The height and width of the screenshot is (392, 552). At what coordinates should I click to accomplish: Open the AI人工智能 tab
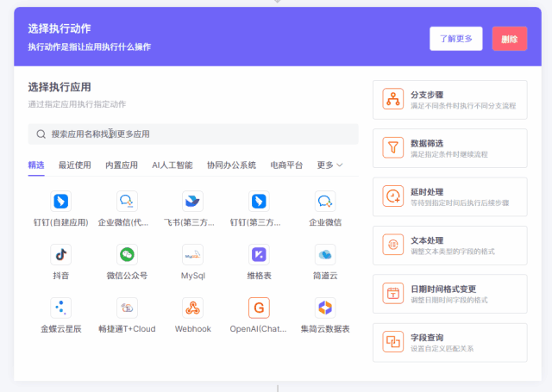[x=172, y=165]
